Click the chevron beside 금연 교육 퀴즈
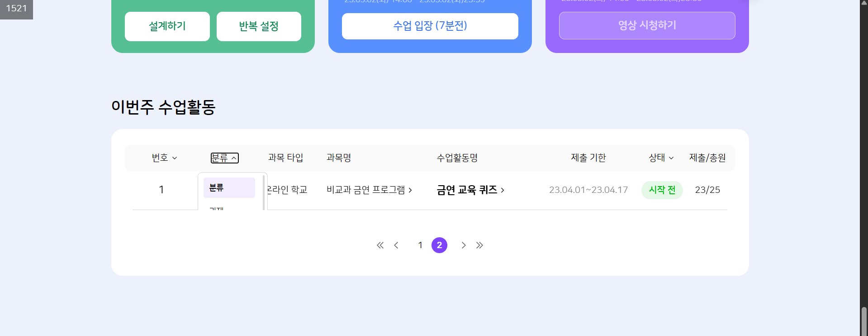This screenshot has height=336, width=868. coord(503,190)
